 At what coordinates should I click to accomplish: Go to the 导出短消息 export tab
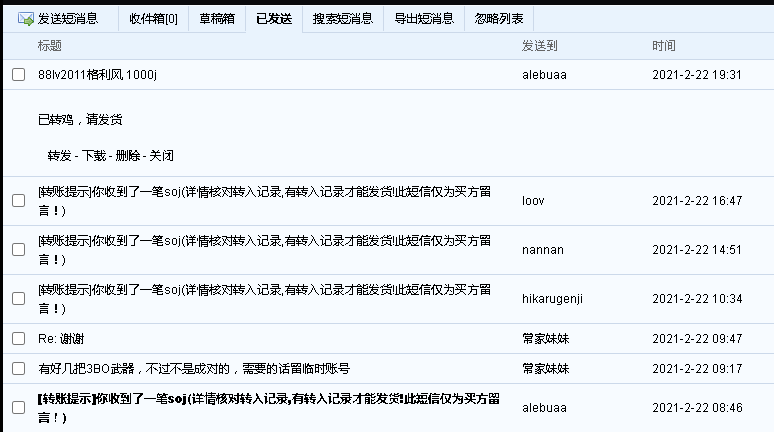pyautogui.click(x=423, y=18)
